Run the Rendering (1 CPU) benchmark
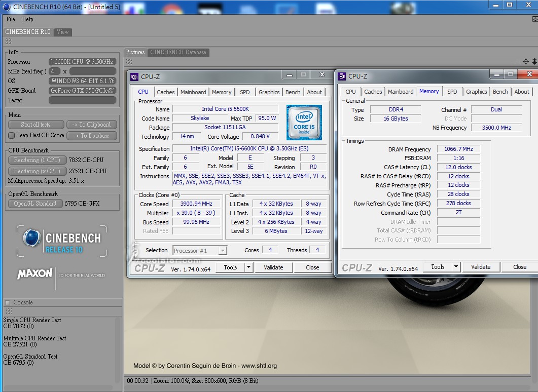 coord(37,160)
